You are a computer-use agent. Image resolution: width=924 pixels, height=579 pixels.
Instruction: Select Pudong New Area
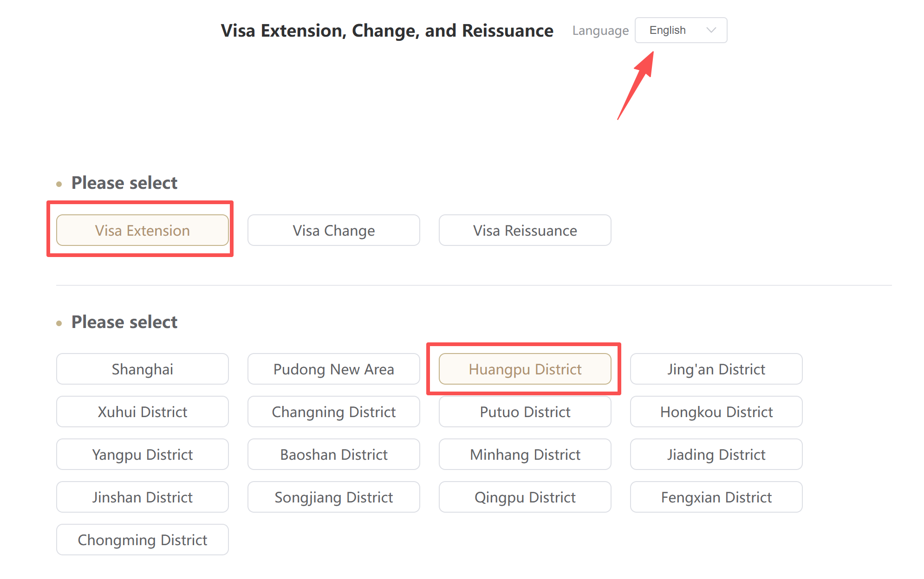tap(334, 369)
